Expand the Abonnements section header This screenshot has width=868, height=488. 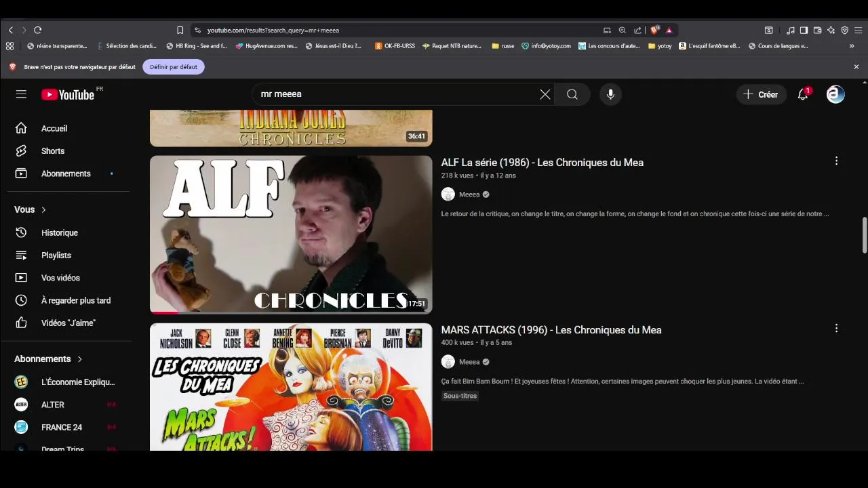tap(48, 359)
